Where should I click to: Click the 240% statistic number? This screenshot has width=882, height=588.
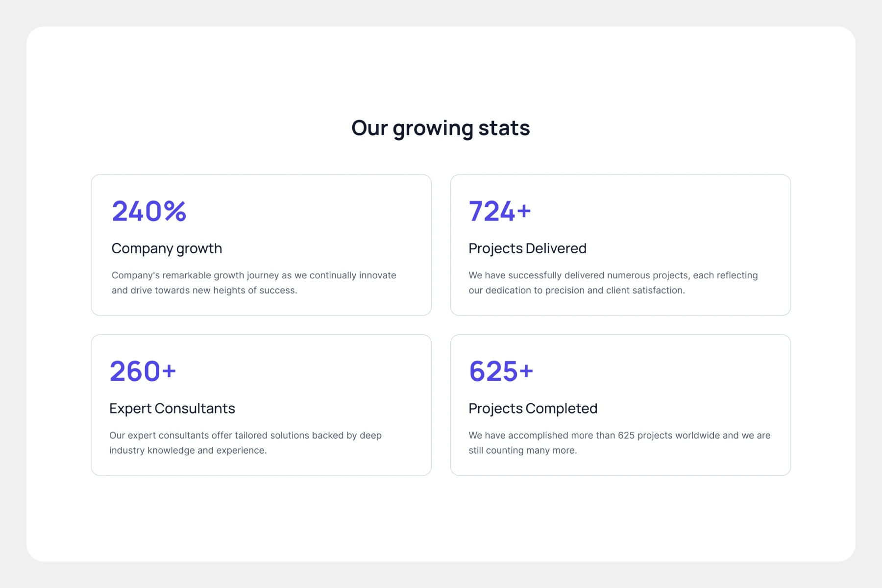(x=149, y=211)
